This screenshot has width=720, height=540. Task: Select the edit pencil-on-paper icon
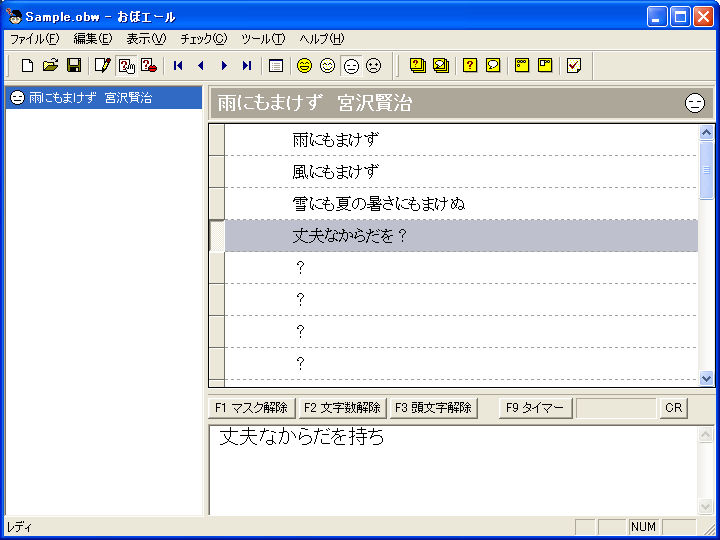(x=103, y=66)
